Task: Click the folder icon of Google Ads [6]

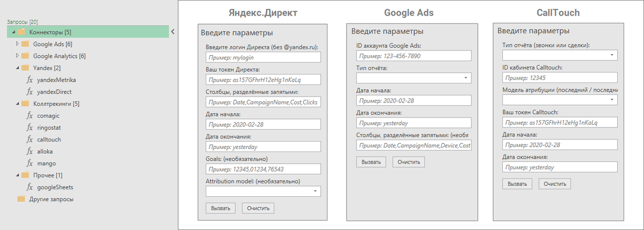Action: tap(25, 44)
